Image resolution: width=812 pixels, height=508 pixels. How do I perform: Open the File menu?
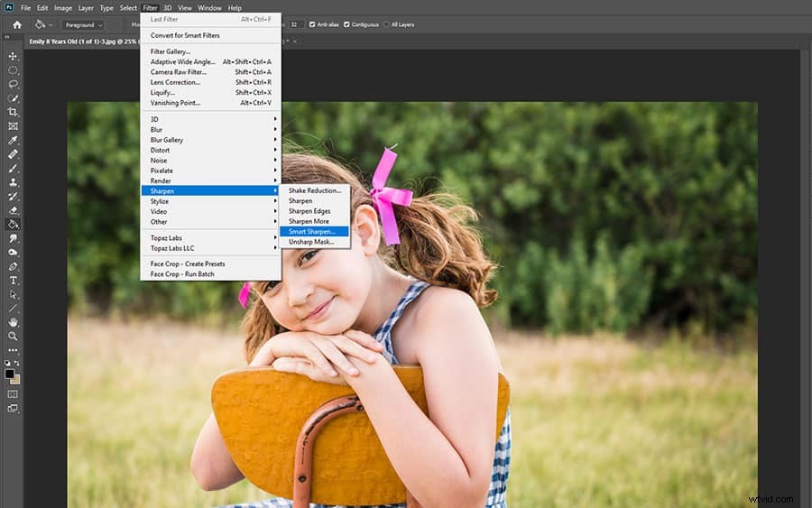[26, 8]
